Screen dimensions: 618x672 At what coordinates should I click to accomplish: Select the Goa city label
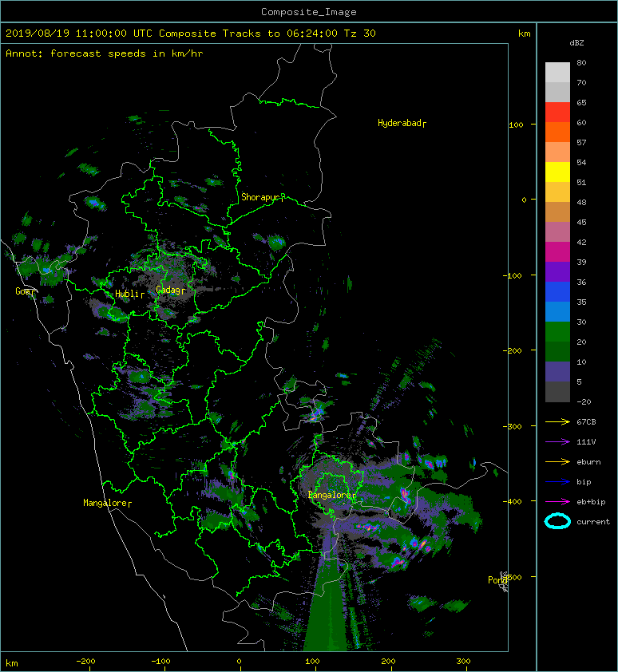tap(26, 291)
